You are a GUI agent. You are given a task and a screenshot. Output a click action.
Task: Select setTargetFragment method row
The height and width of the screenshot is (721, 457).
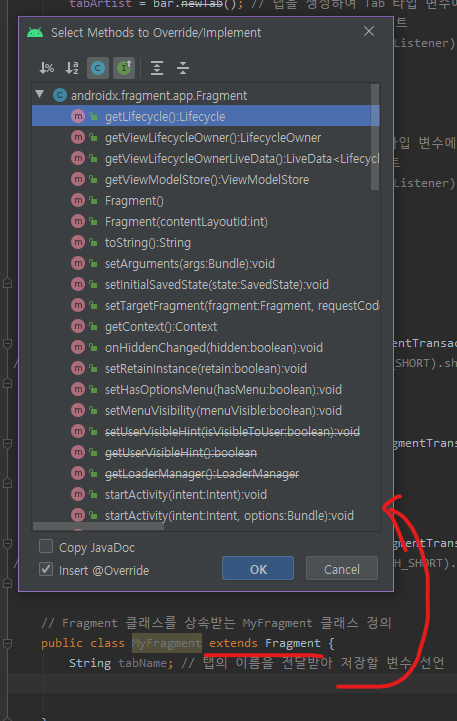point(206,305)
